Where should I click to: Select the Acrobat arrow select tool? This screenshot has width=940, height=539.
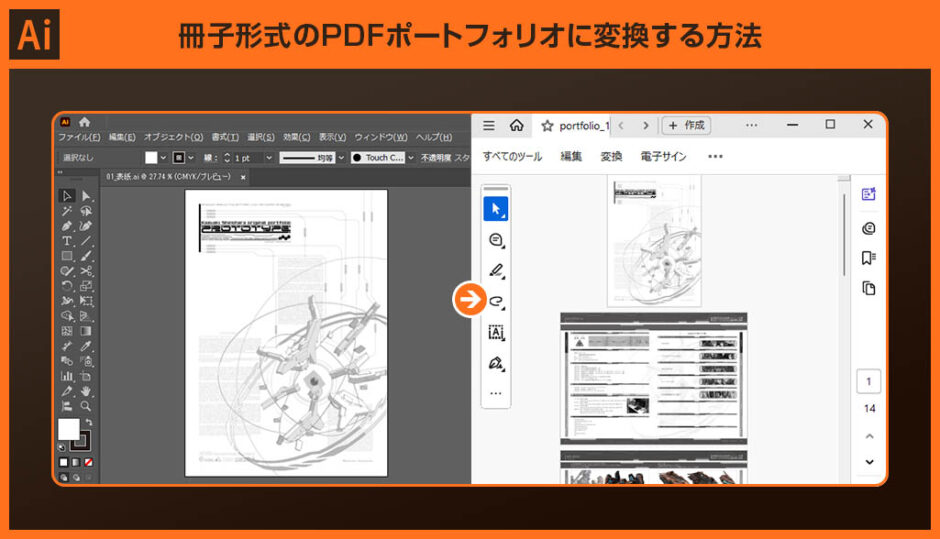click(x=496, y=209)
